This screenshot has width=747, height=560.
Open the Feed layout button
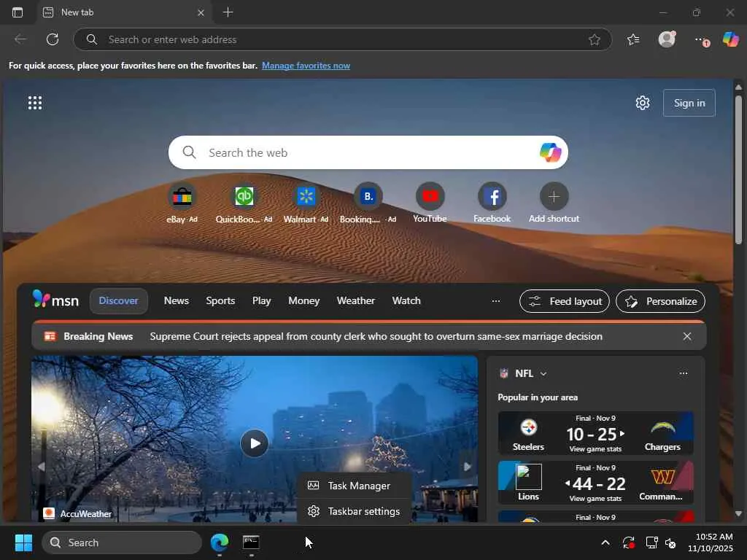(564, 301)
